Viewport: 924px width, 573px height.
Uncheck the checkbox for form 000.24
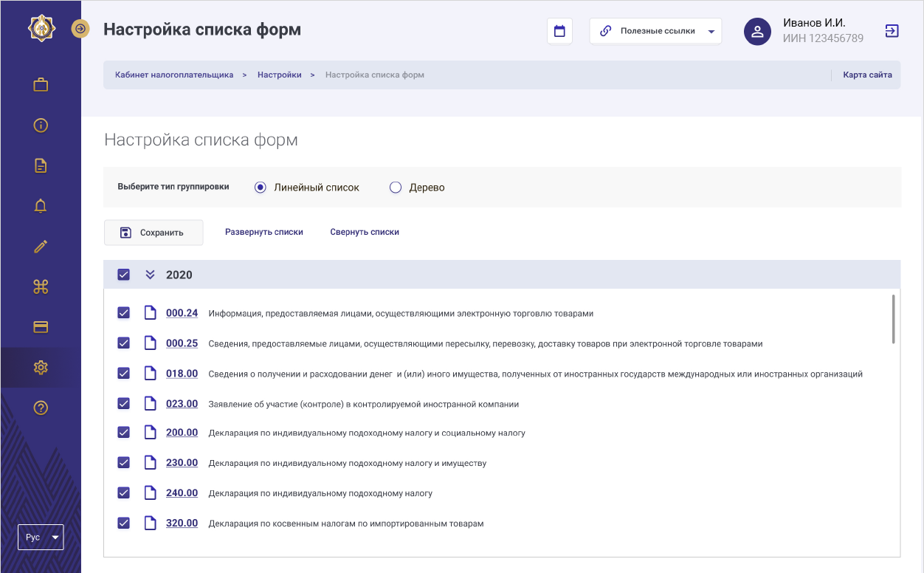coord(123,313)
